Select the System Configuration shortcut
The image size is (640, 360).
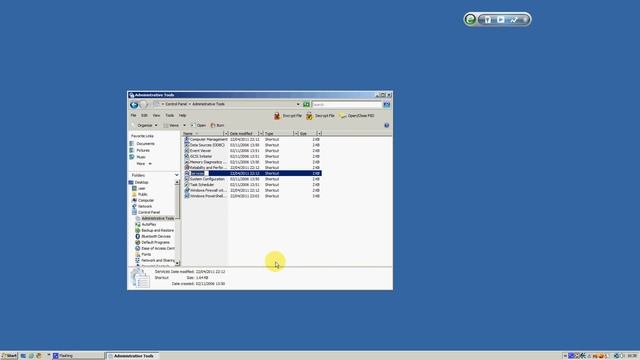click(204, 179)
